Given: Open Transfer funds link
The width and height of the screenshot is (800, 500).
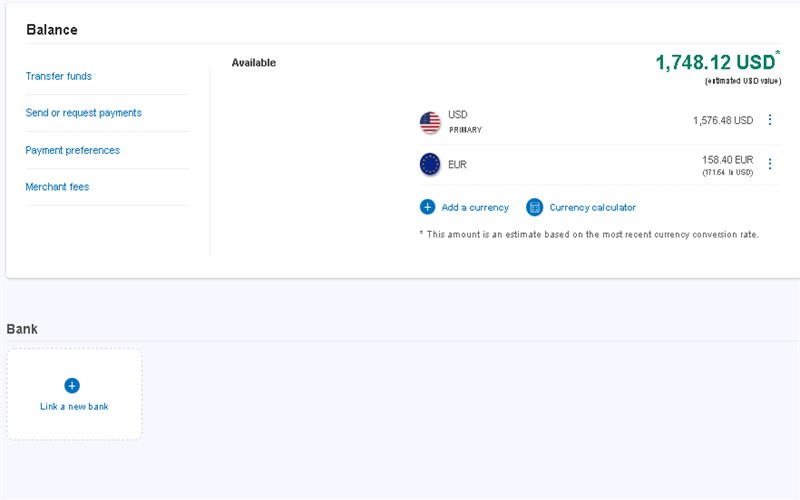Looking at the screenshot, I should pyautogui.click(x=59, y=77).
